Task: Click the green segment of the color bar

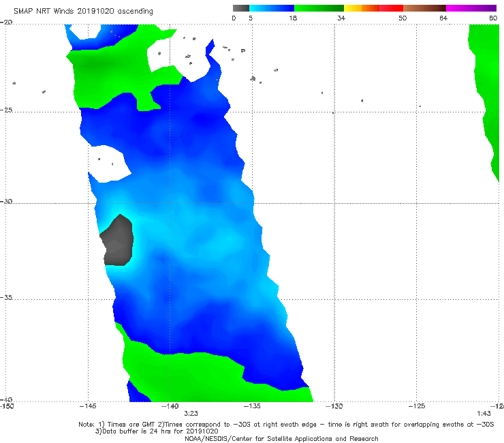Action: coord(319,8)
